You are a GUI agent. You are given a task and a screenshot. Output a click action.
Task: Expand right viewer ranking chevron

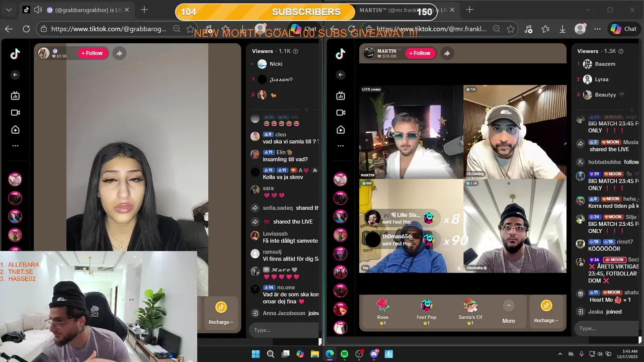pyautogui.click(x=632, y=109)
